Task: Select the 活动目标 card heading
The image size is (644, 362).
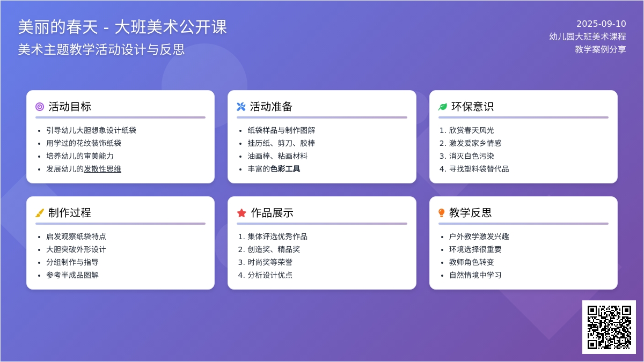Action: pyautogui.click(x=70, y=107)
